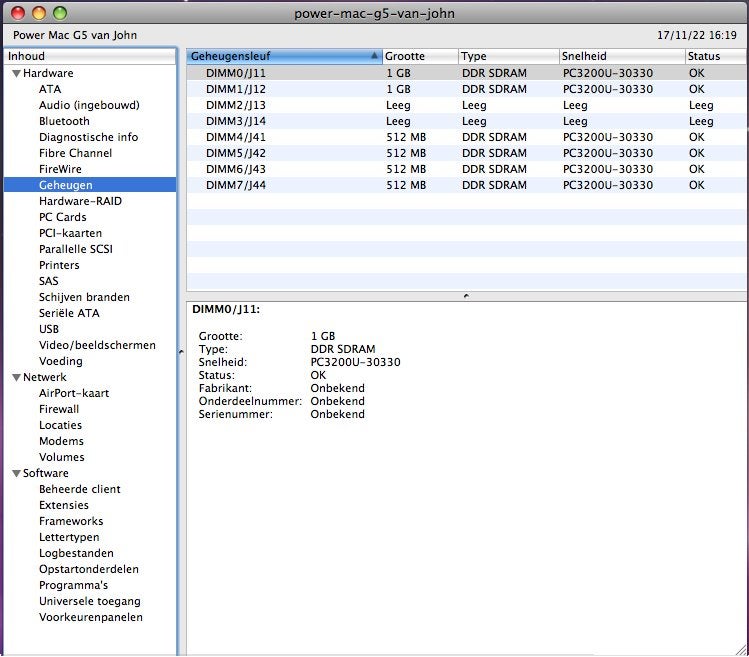Click the Inhoud sidebar header
This screenshot has height=657, width=749.
(90, 56)
